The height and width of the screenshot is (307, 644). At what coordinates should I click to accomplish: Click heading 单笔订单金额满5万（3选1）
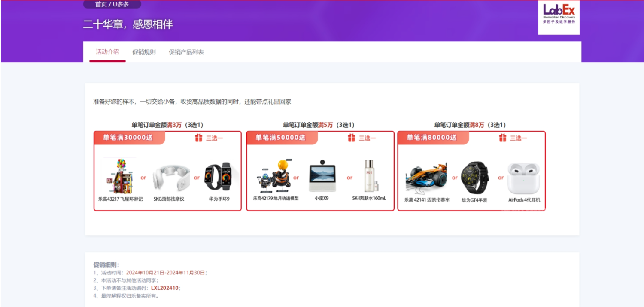pos(319,125)
